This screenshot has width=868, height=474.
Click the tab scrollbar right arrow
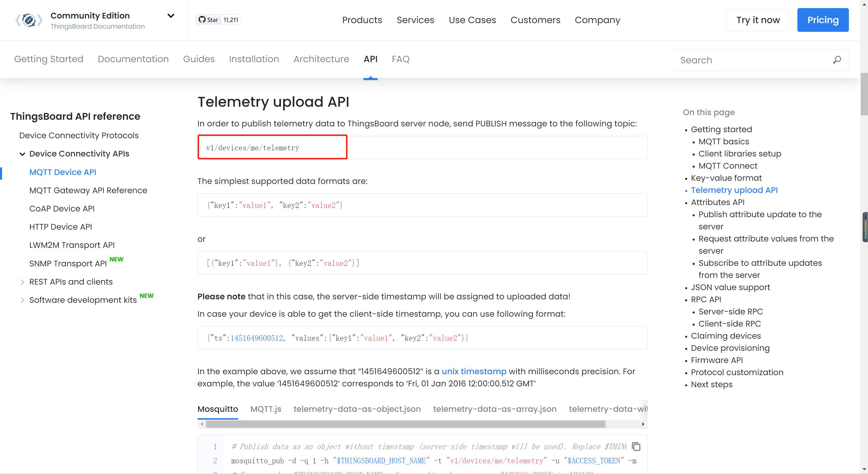(x=643, y=424)
